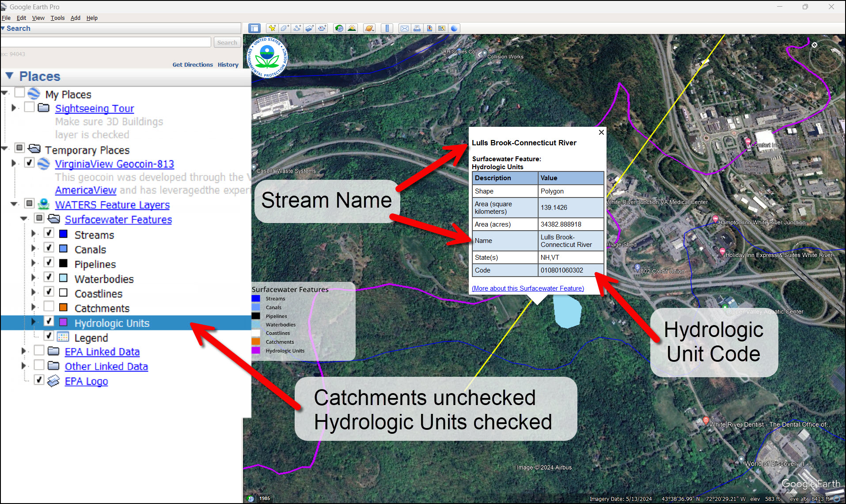The image size is (846, 504).
Task: Click the Email envelope icon
Action: pyautogui.click(x=404, y=28)
